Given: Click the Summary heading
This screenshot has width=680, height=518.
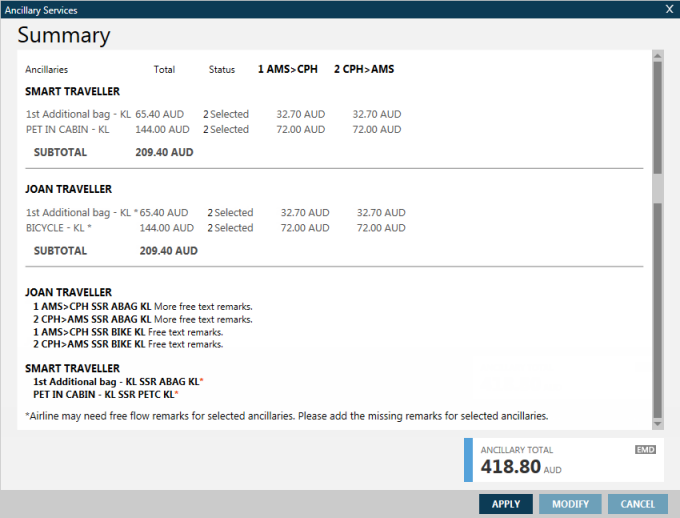Looking at the screenshot, I should pyautogui.click(x=64, y=36).
